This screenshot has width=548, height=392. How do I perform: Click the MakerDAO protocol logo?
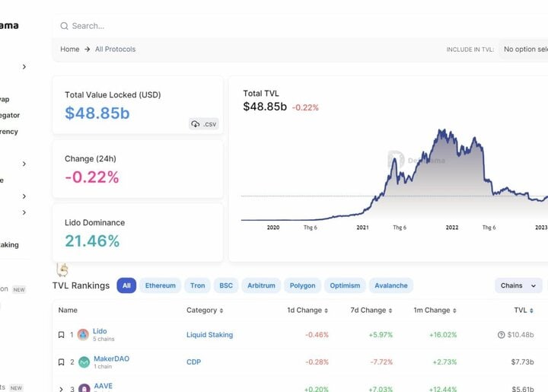(83, 362)
